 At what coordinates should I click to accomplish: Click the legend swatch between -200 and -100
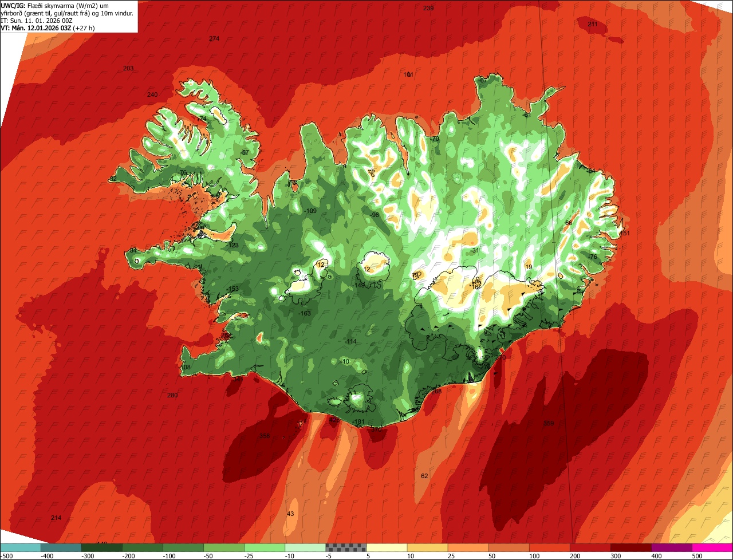tap(143, 547)
